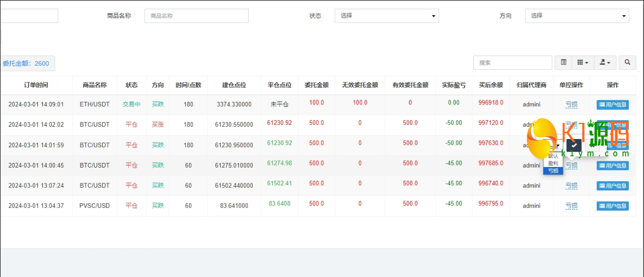Click the 搜索 table search box
Viewport: 644px width, 277px height.
513,63
